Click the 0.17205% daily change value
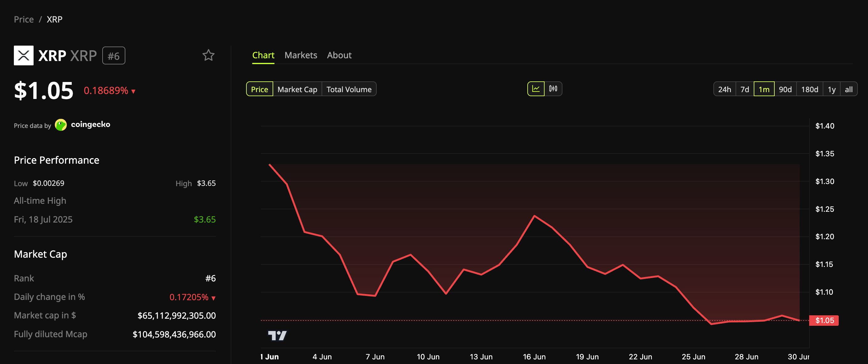Viewport: 868px width, 364px height. (x=189, y=297)
